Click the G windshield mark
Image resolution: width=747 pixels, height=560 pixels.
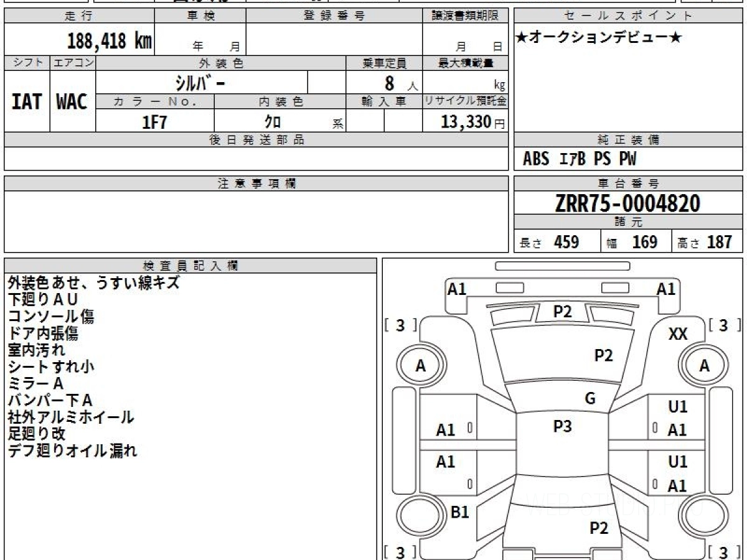[590, 399]
